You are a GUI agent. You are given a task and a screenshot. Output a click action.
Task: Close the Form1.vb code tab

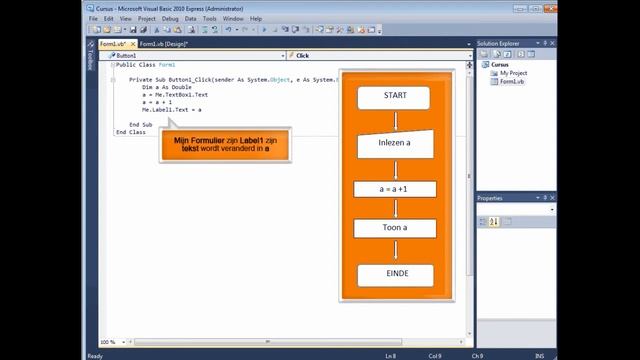coord(133,44)
